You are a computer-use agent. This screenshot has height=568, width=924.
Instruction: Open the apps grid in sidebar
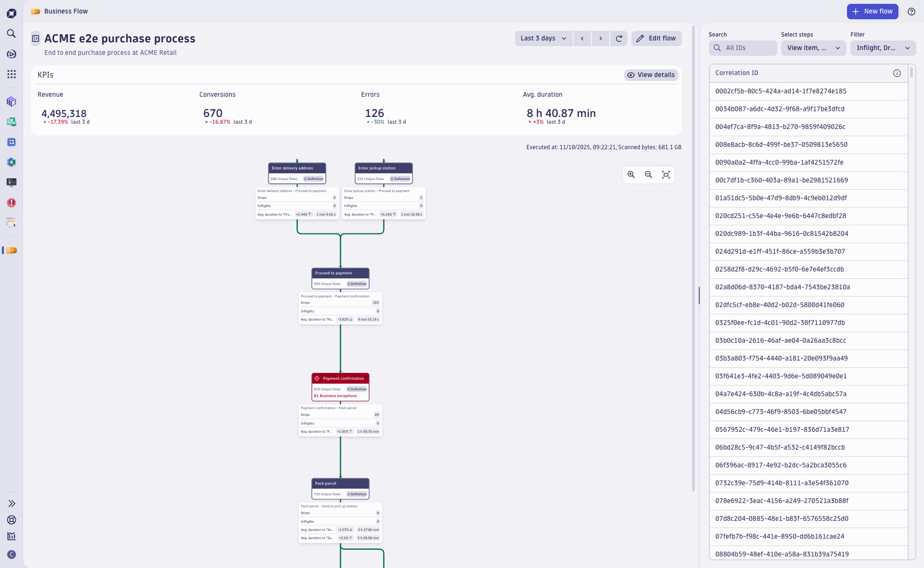click(12, 74)
